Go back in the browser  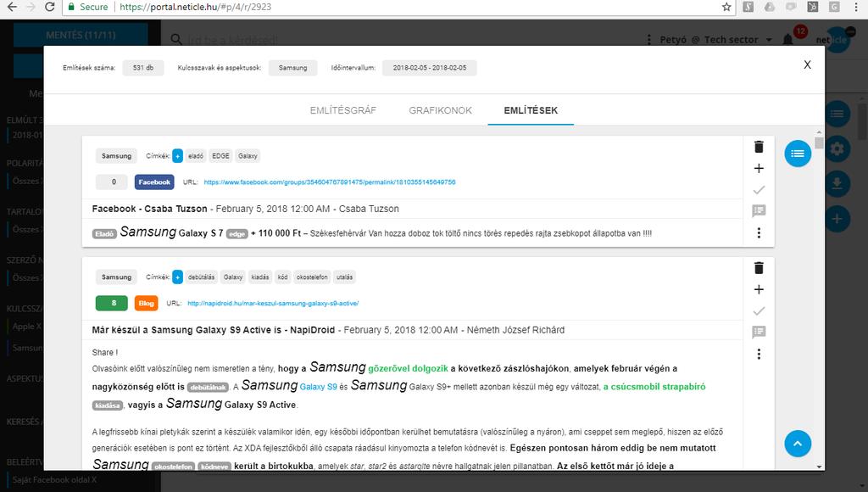click(x=12, y=7)
